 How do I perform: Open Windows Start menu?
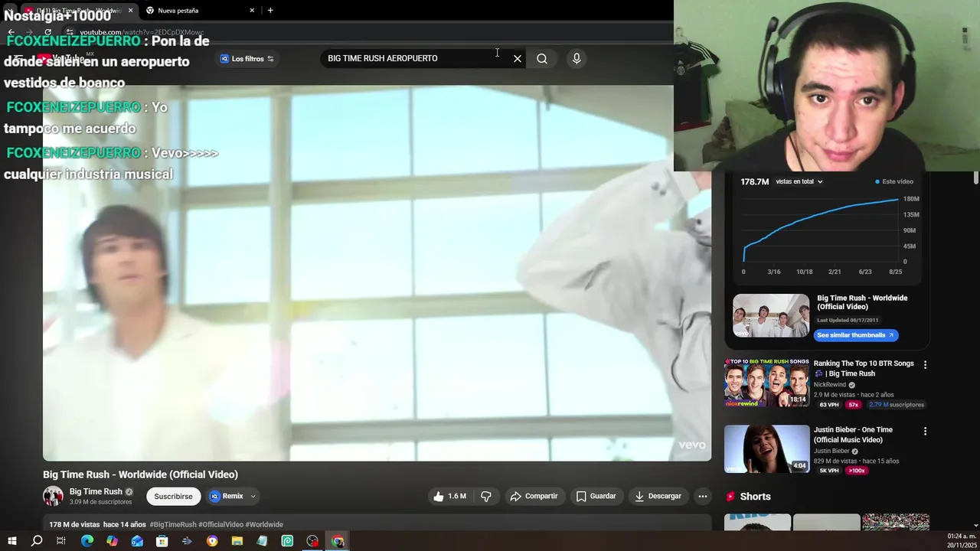(x=11, y=541)
